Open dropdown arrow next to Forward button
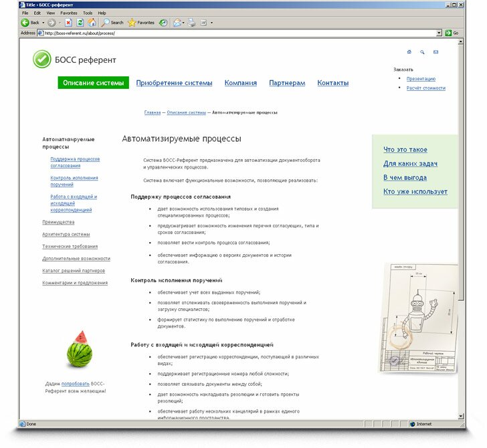The image size is (487, 448). point(60,23)
